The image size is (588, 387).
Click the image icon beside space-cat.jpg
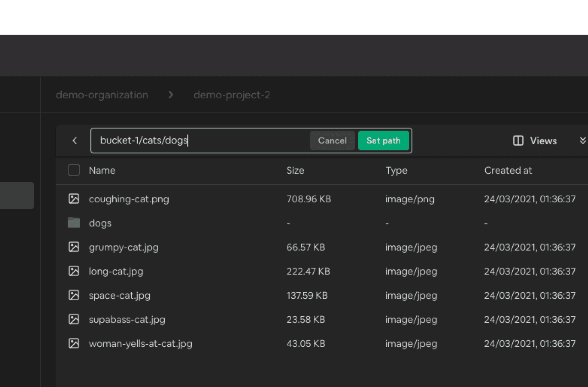74,295
